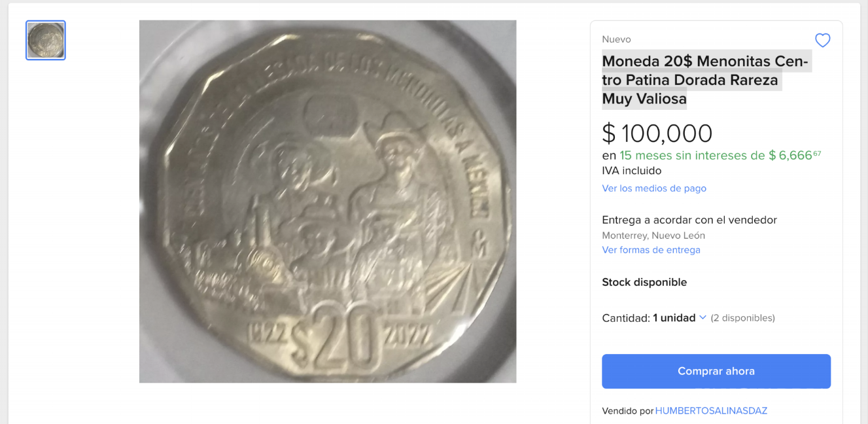Click the 'IVA incluido' text
Viewport: 868px width, 424px height.
point(631,171)
